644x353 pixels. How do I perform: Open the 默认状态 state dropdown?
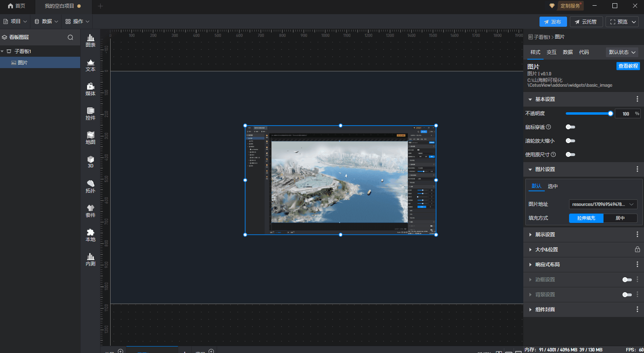point(622,52)
